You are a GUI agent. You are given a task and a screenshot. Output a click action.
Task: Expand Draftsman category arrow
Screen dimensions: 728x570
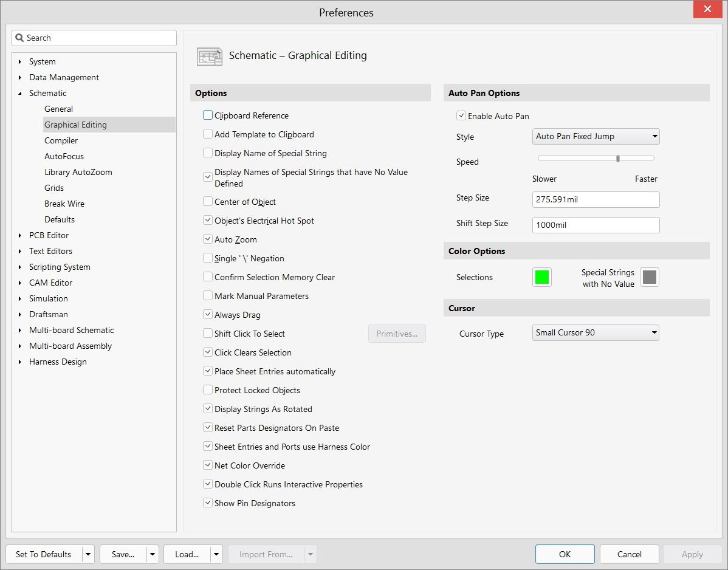click(19, 314)
